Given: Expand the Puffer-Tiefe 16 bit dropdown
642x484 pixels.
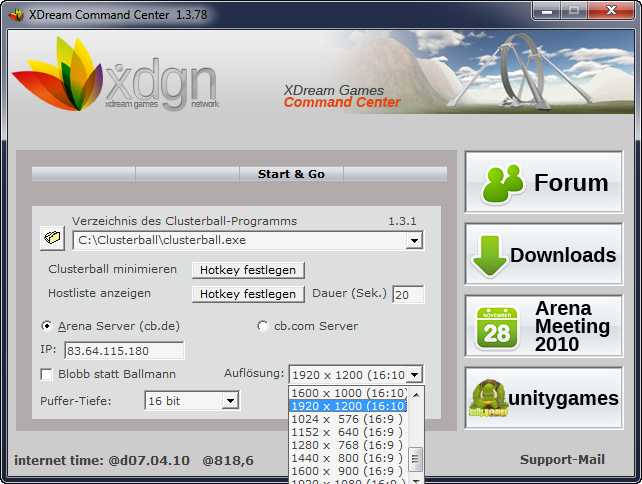Looking at the screenshot, I should click(231, 400).
